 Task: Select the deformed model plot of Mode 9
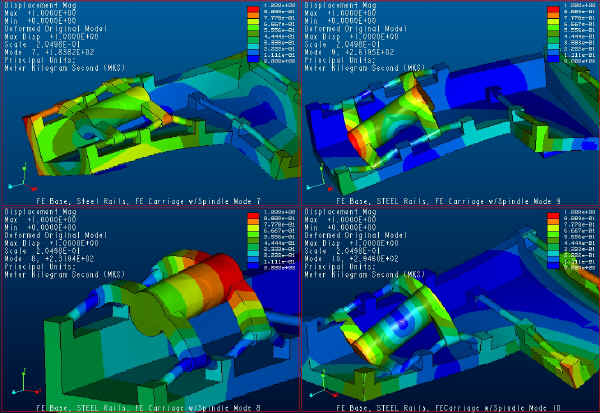coord(452,122)
